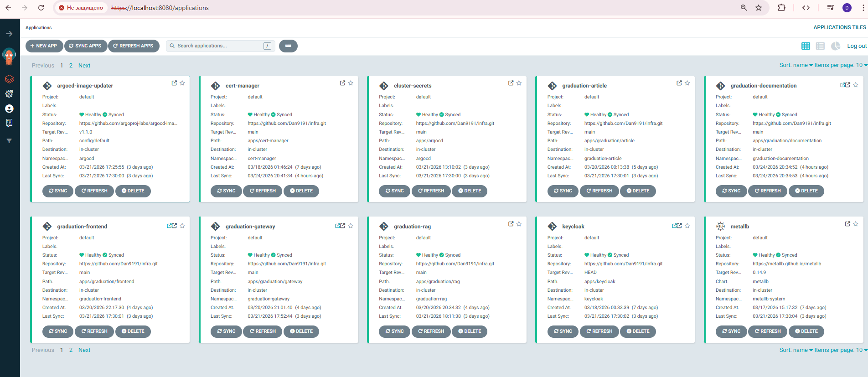Open the Sort: name dropdown below tiles
868x377 pixels.
point(796,350)
